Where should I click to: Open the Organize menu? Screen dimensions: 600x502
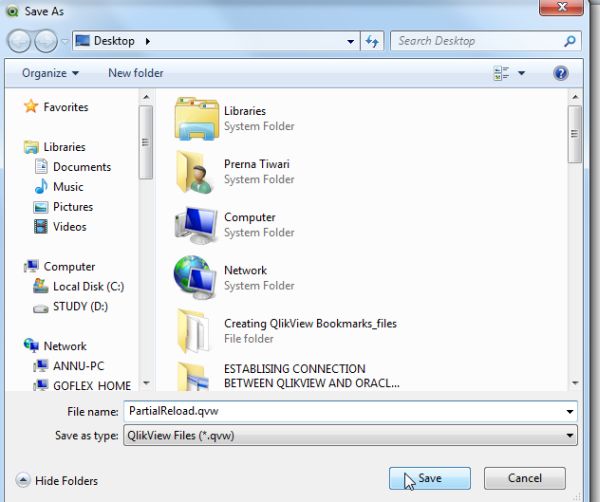click(x=50, y=73)
